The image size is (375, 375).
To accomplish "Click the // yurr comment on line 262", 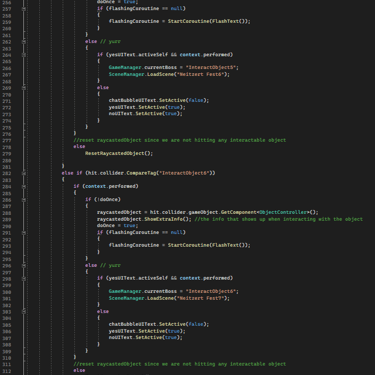I will coord(110,42).
